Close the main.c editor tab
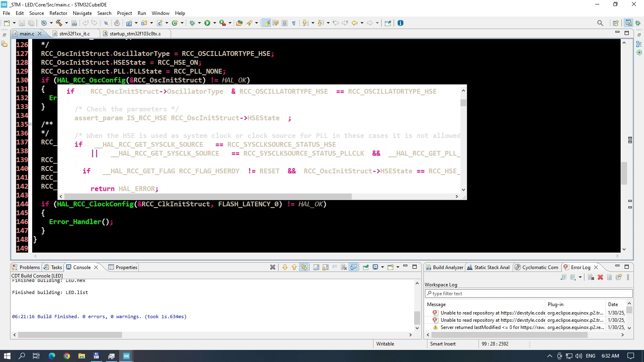Screen dimensions: 644x362 tap(39, 34)
